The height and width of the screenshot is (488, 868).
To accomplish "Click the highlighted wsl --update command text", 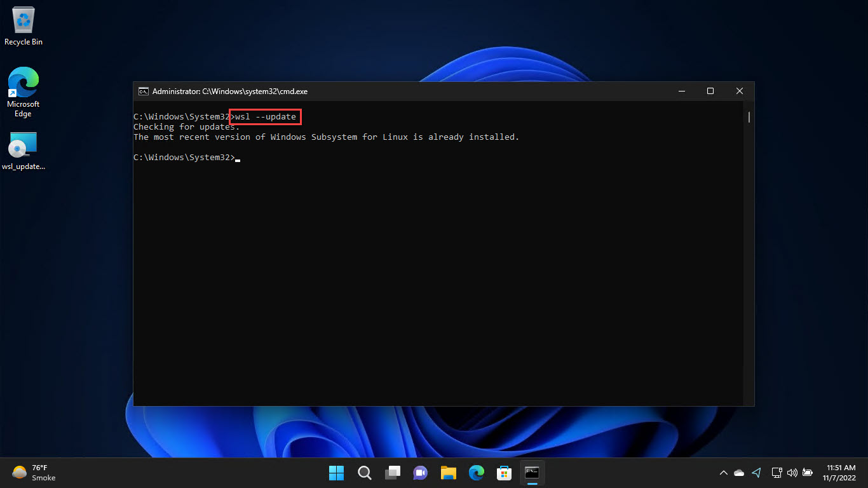I will pyautogui.click(x=265, y=116).
